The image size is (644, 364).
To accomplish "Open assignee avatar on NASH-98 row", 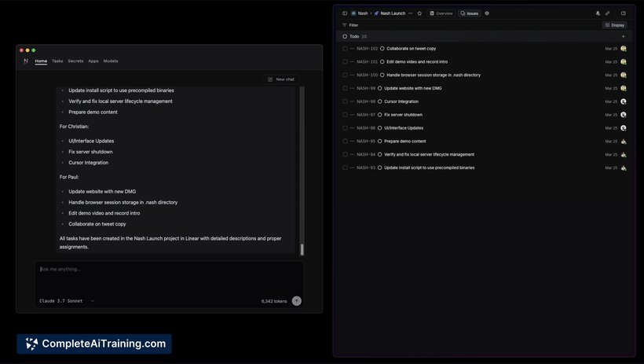I will [624, 101].
